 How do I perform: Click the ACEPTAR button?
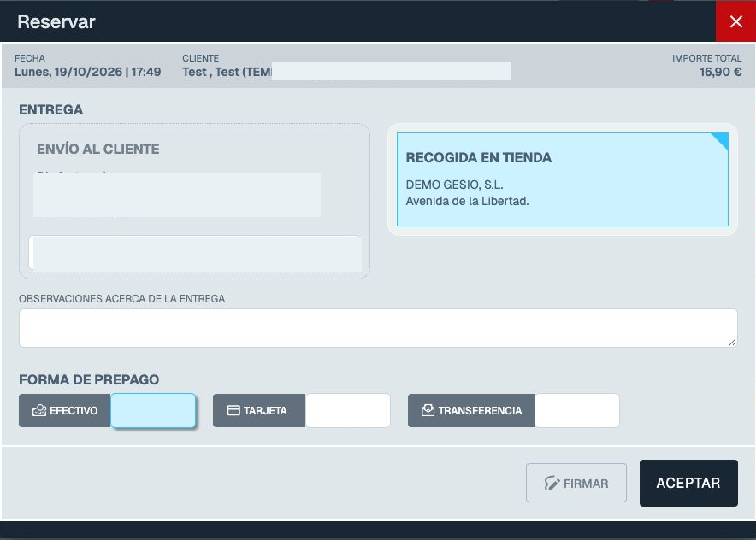(688, 483)
